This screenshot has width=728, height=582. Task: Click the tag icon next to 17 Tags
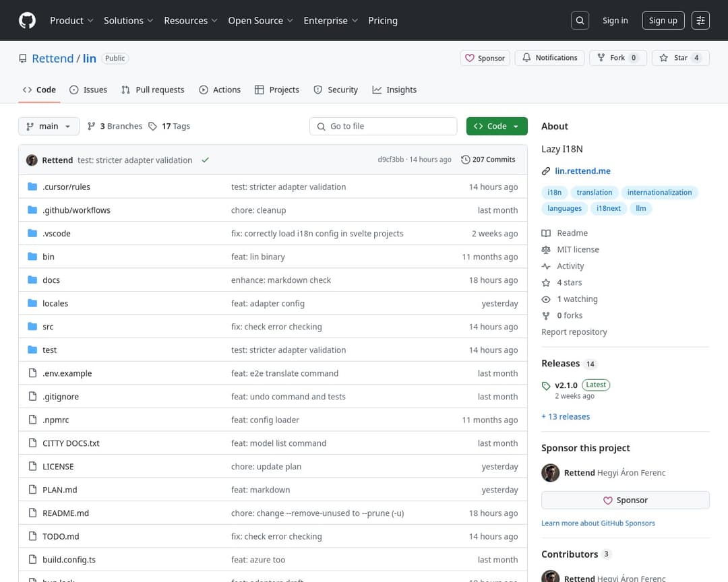coord(153,126)
